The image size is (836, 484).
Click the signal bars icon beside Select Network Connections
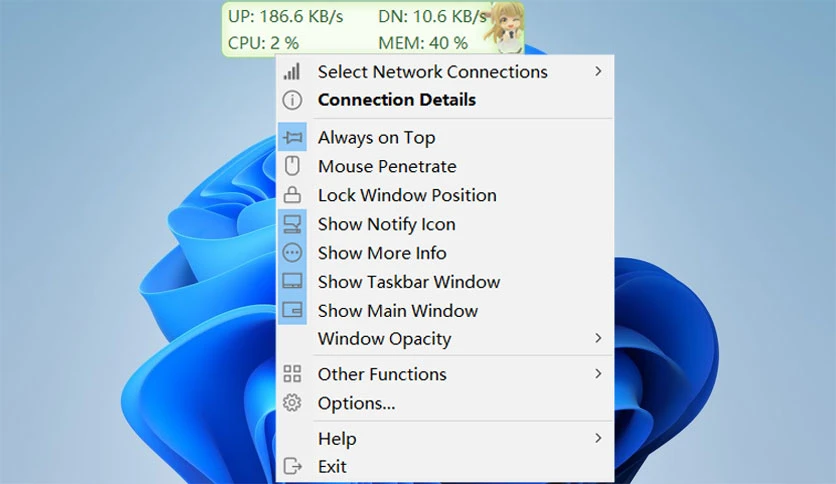coord(292,71)
